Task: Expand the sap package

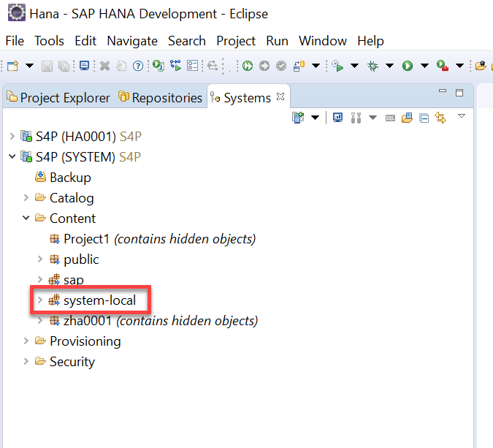Action: (x=40, y=279)
